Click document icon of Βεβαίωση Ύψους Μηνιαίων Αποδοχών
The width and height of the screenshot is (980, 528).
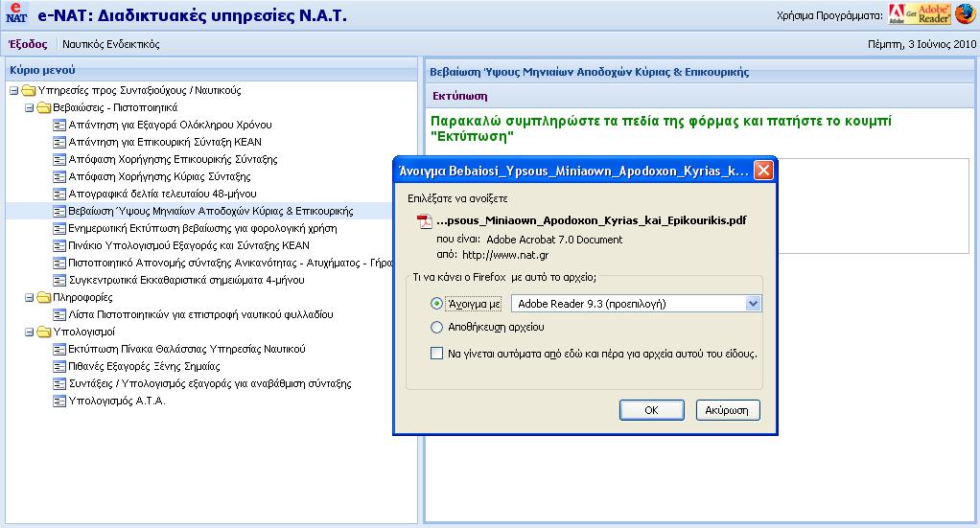pyautogui.click(x=59, y=211)
